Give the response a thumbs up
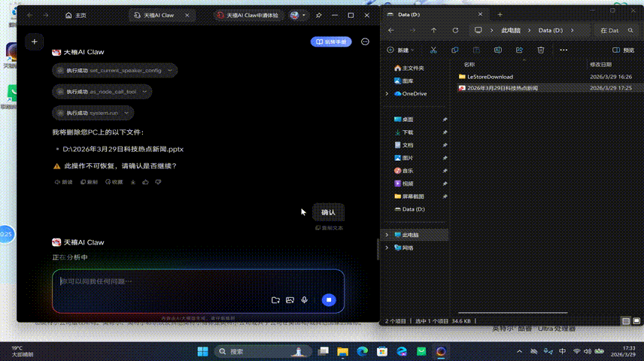This screenshot has height=361, width=644. 145,182
